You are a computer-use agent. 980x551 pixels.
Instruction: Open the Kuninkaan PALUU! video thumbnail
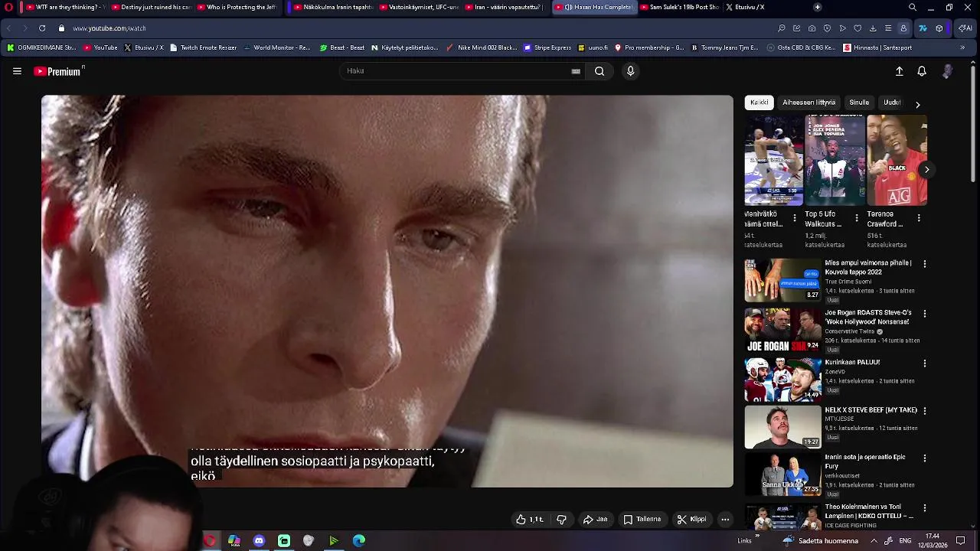[782, 380]
